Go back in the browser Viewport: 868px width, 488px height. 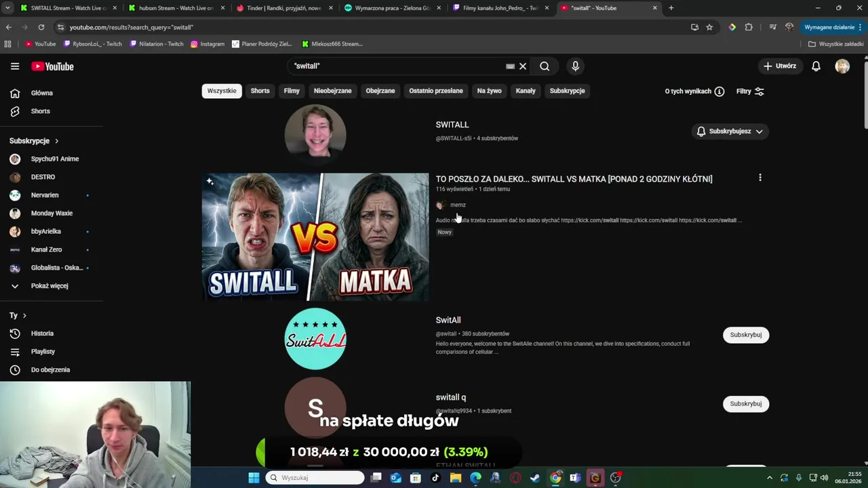point(8,27)
